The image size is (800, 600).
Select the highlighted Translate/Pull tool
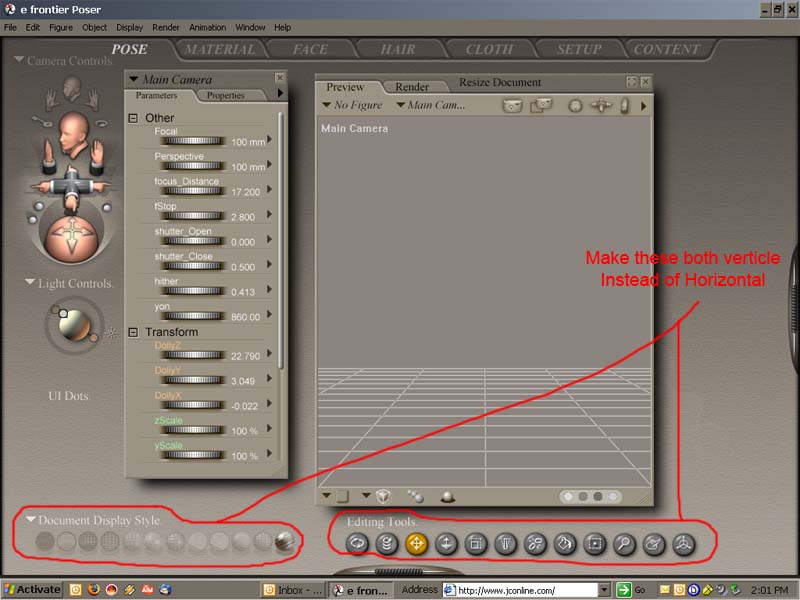pyautogui.click(x=417, y=543)
